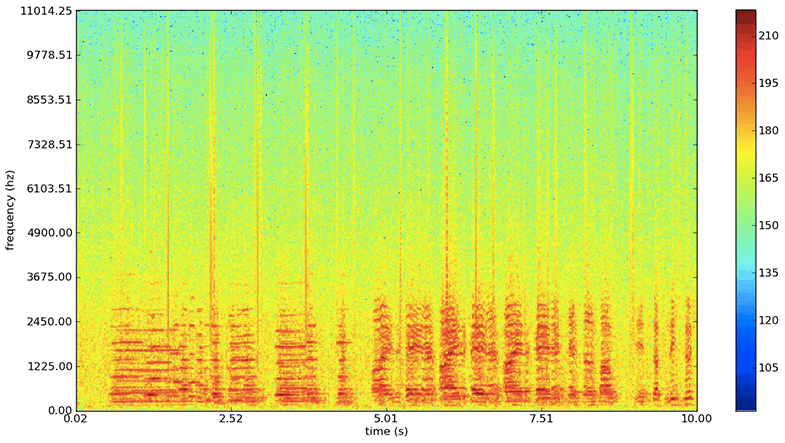Click the 7.51 time tick label
This screenshot has height=443, width=785.
coord(542,418)
